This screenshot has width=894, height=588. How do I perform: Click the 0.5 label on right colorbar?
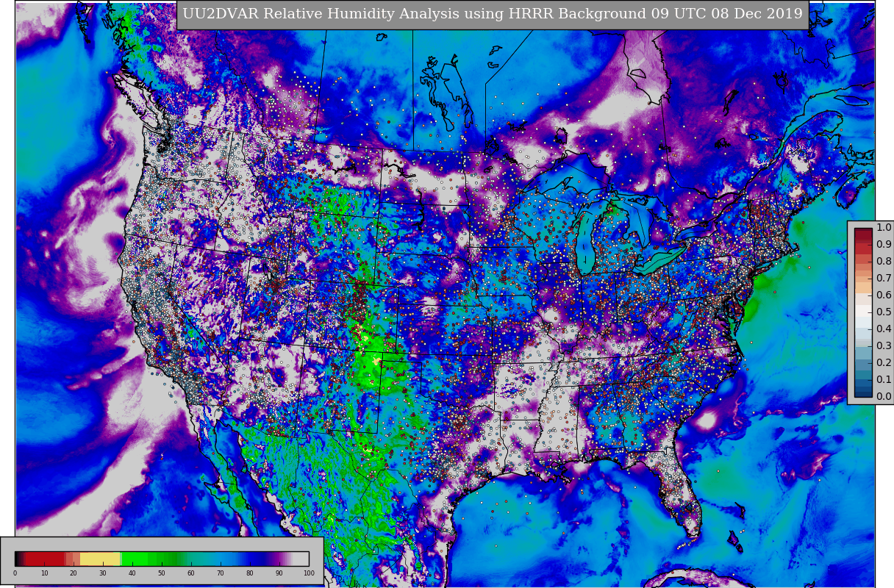click(x=884, y=312)
